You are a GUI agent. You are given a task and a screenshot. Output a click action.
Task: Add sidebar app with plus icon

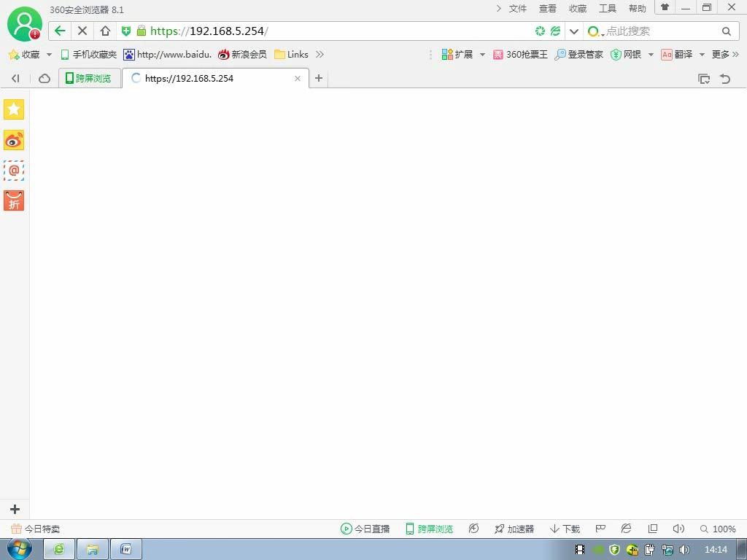[15, 509]
